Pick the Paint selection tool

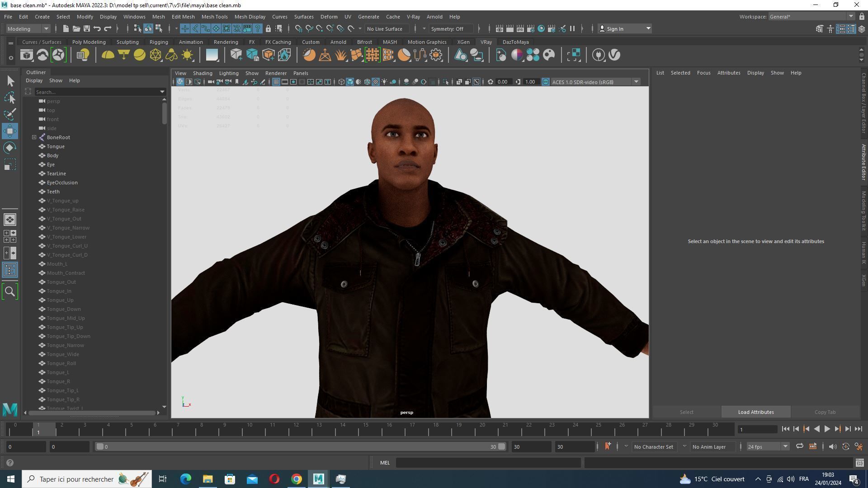click(x=10, y=114)
